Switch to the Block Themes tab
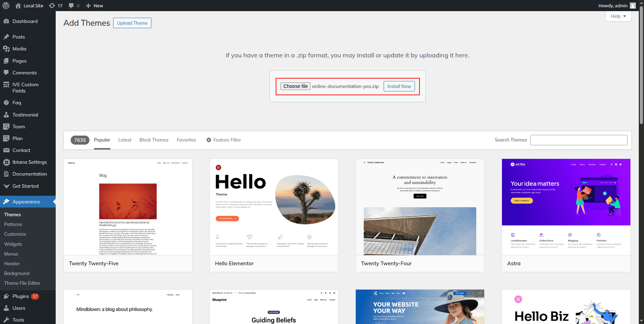This screenshot has height=324, width=644. point(154,140)
